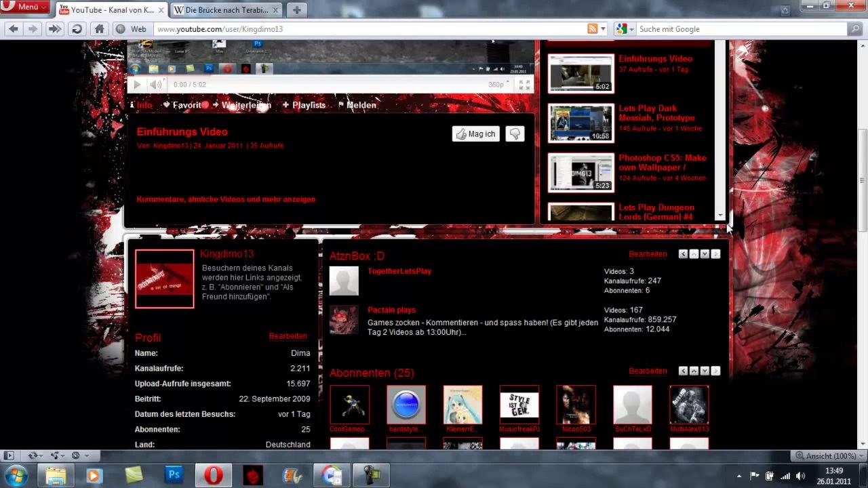Image resolution: width=868 pixels, height=488 pixels.
Task: Move the AtznBox module up arrow
Action: click(694, 254)
